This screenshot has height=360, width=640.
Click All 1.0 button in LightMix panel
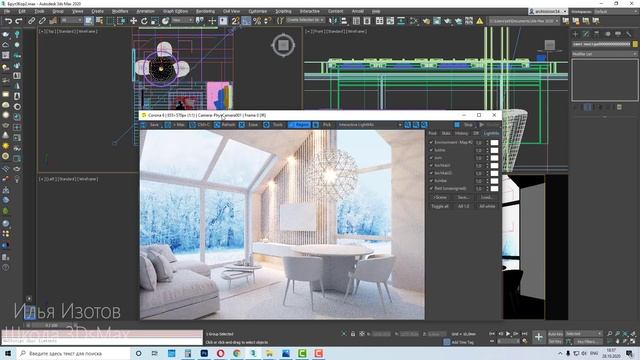pos(463,207)
